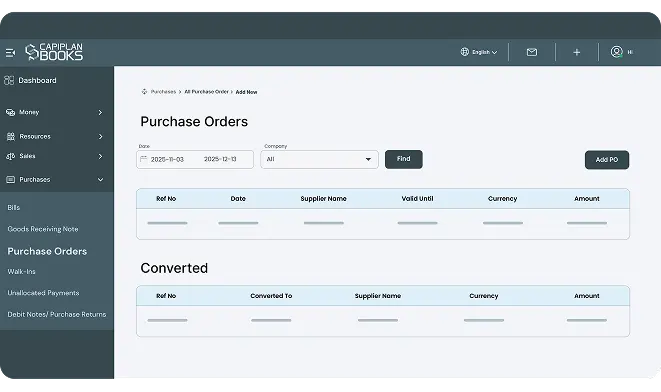Screen dimensions: 661x392
Task: Open Unallocated Payments in the sidebar
Action: click(x=43, y=293)
